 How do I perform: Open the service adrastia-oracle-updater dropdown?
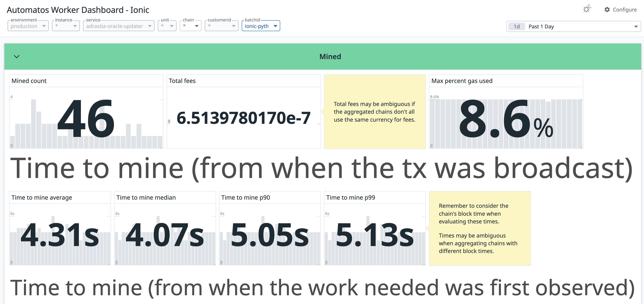[x=119, y=26]
